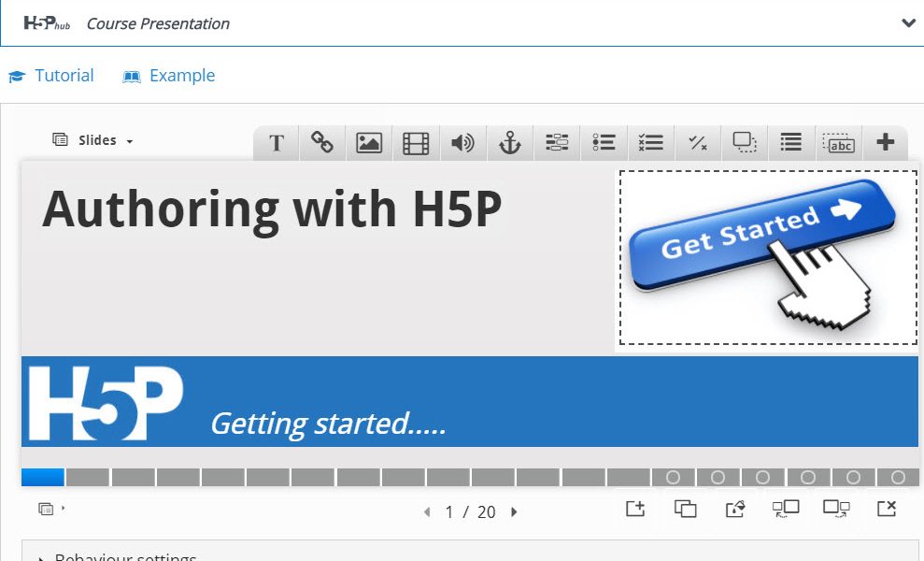Select the 'Authoring with H5P' title text
The height and width of the screenshot is (561, 924).
(272, 209)
